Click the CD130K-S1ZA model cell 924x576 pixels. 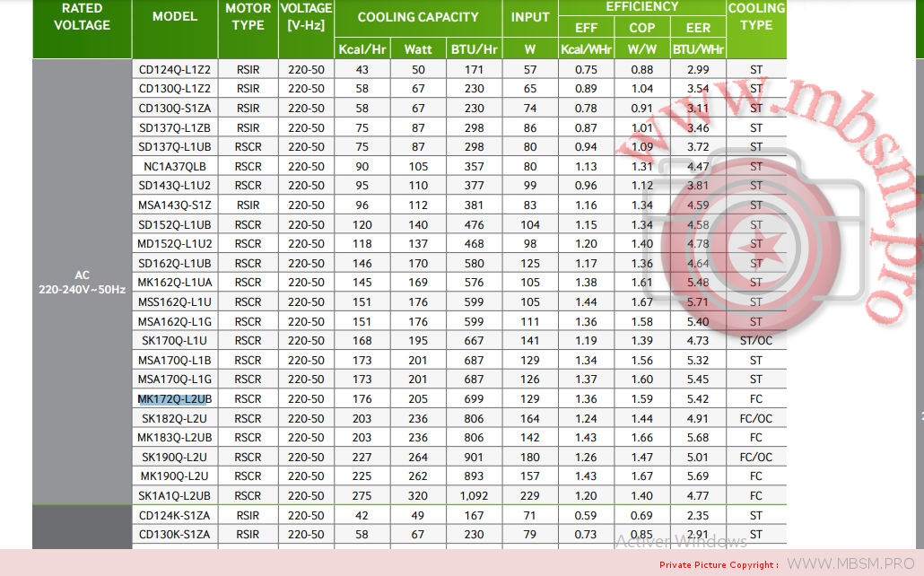175,534
